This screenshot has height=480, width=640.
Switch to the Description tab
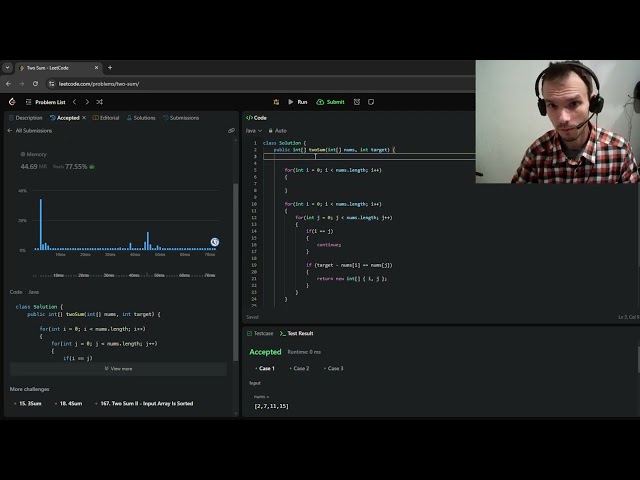25,118
